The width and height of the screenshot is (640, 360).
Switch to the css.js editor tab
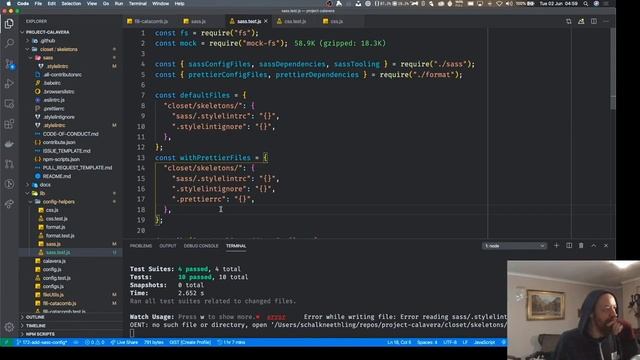click(x=336, y=21)
